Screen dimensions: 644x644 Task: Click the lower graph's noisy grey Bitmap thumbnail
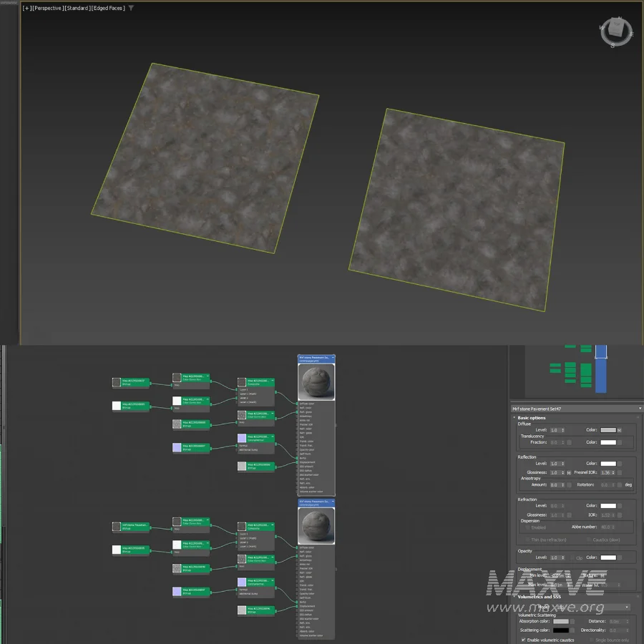177,568
